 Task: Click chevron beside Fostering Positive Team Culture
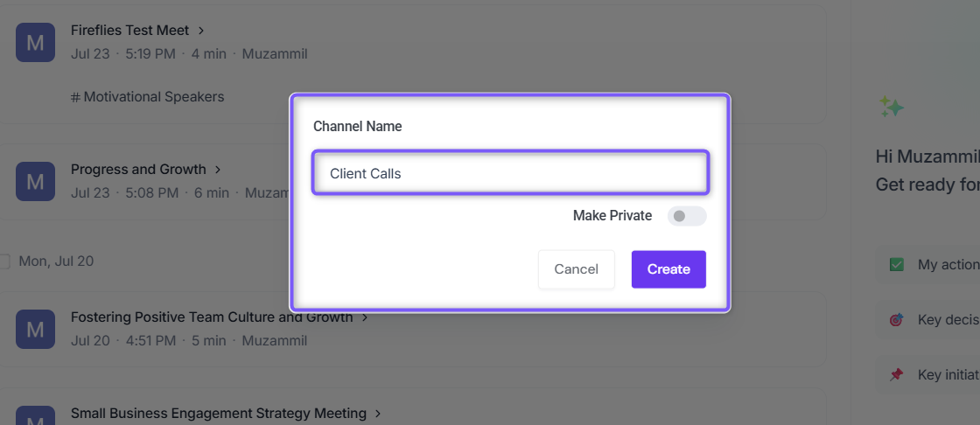pyautogui.click(x=364, y=317)
